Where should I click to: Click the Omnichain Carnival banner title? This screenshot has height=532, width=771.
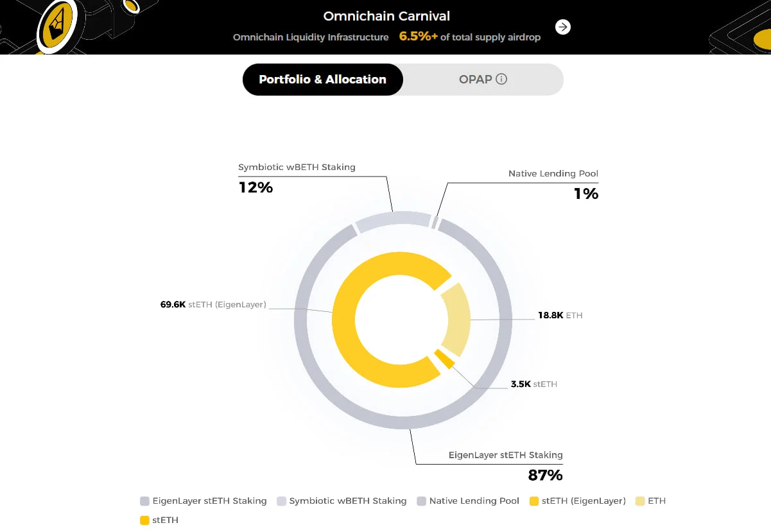coord(386,16)
